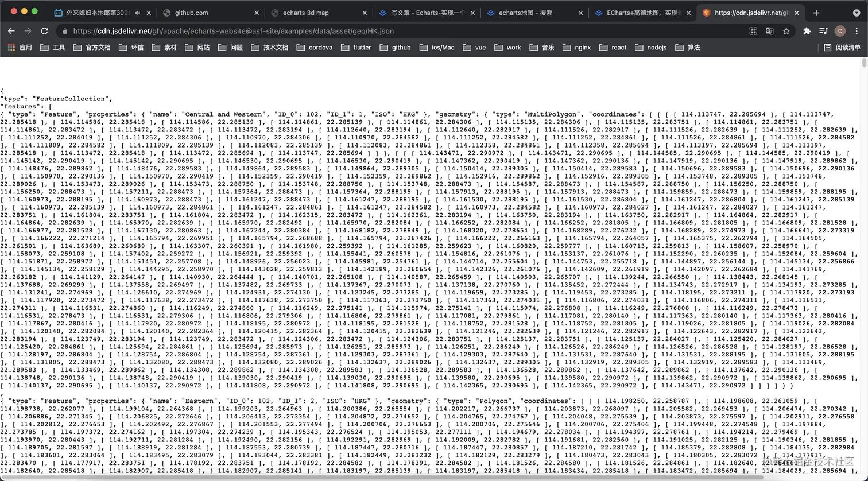Viewport: 868px width, 481px height.
Task: Open the 素材 bookmark folder
Action: click(164, 48)
